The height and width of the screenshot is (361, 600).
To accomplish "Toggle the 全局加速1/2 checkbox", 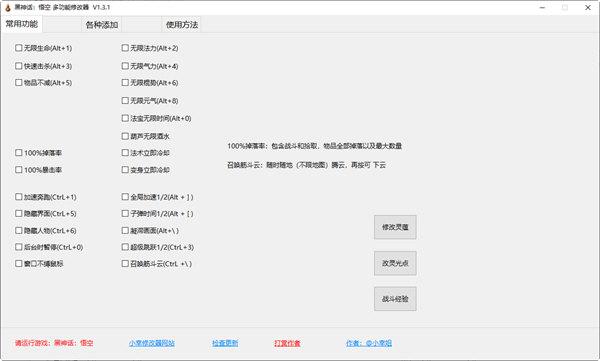I will pyautogui.click(x=125, y=197).
